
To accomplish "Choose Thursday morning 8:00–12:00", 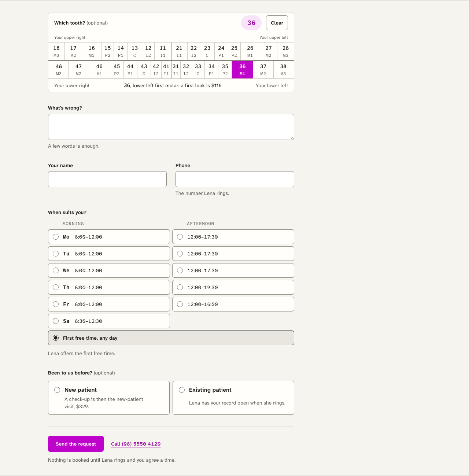I will point(109,287).
